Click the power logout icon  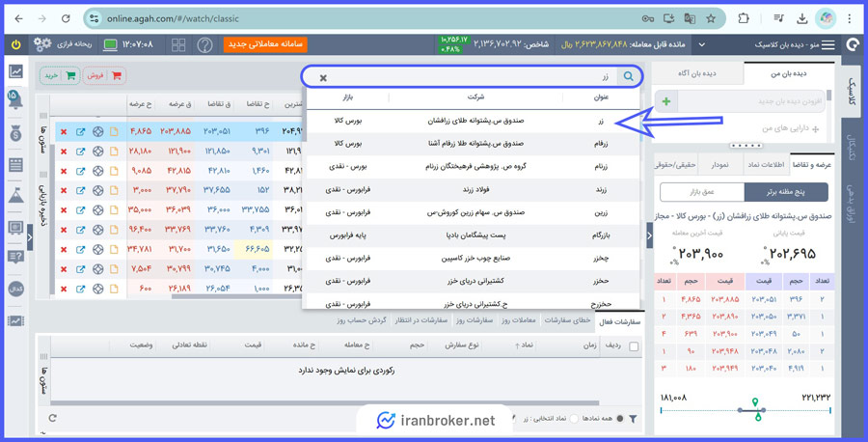click(x=16, y=44)
